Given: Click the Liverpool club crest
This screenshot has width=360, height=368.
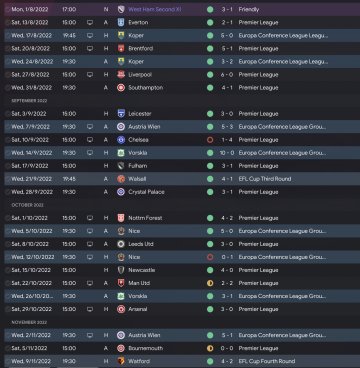Looking at the screenshot, I should coord(121,75).
